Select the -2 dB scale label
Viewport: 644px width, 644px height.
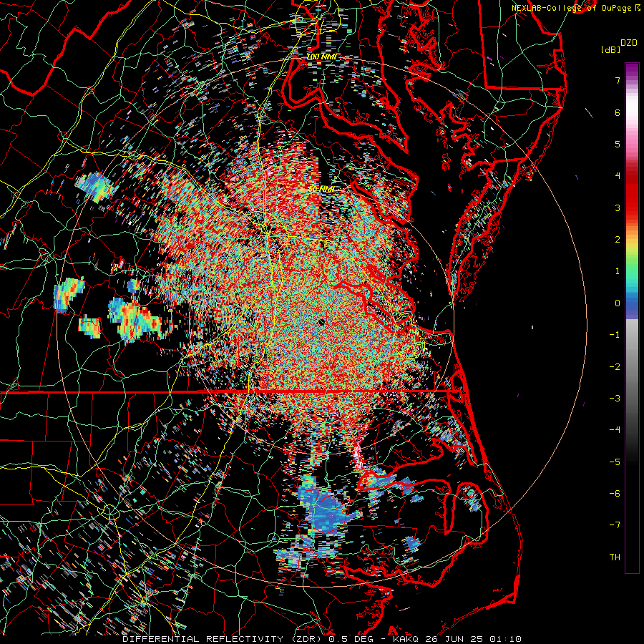(615, 367)
